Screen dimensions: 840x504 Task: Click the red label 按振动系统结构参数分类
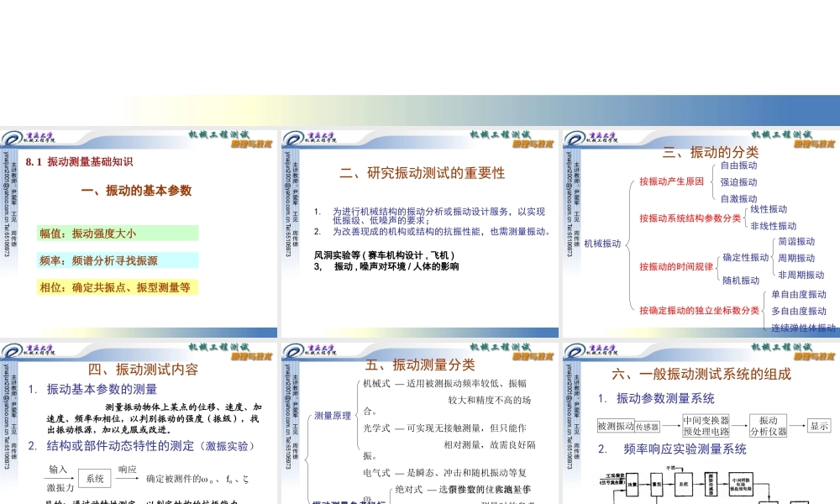click(690, 218)
